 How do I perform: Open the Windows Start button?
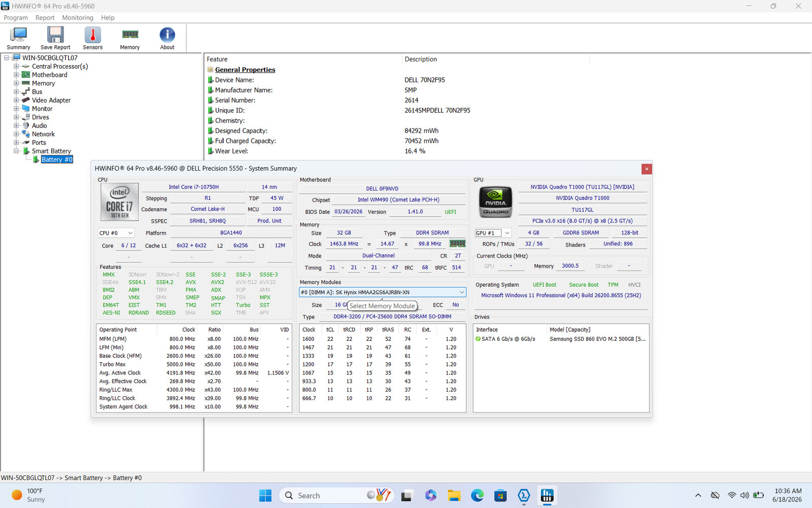point(265,496)
